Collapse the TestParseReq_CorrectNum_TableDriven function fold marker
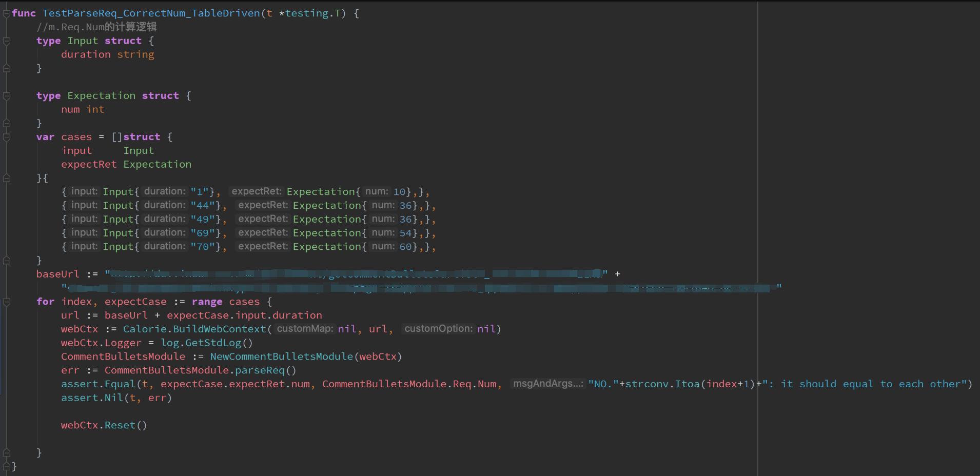 click(x=7, y=13)
